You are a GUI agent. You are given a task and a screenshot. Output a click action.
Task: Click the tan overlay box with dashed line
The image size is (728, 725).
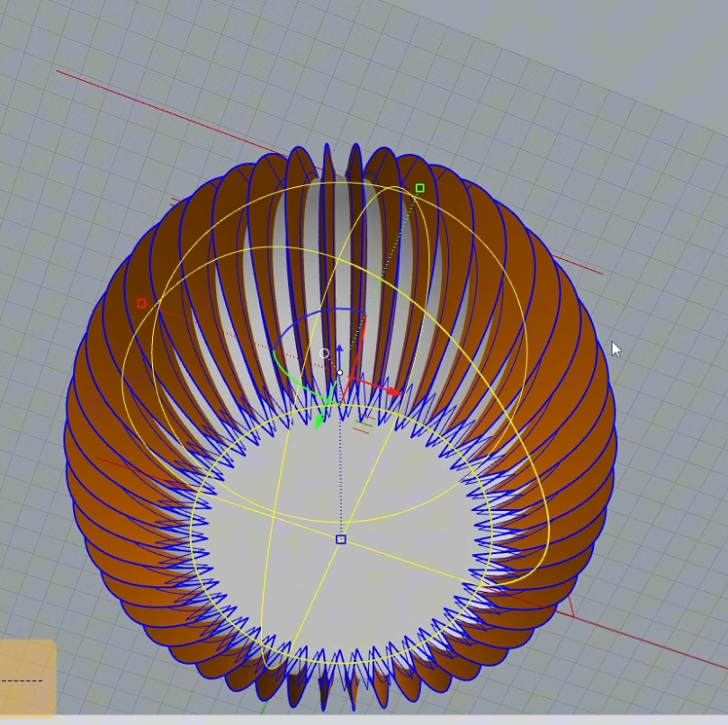(x=27, y=679)
